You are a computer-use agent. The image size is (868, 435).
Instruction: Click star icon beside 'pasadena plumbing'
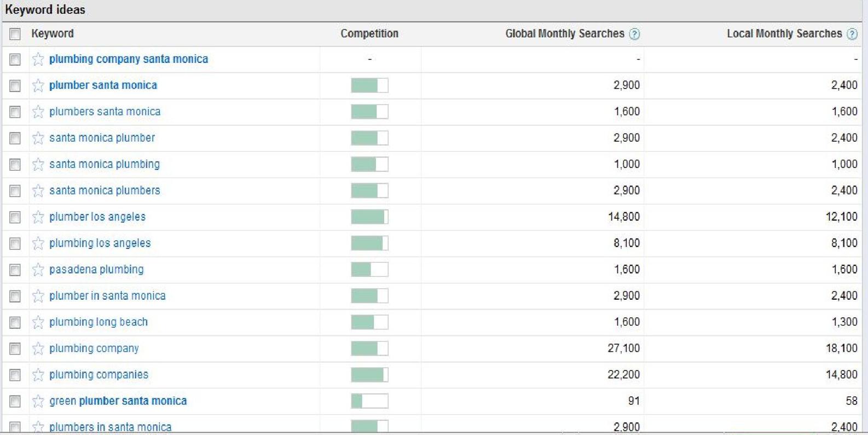(38, 270)
